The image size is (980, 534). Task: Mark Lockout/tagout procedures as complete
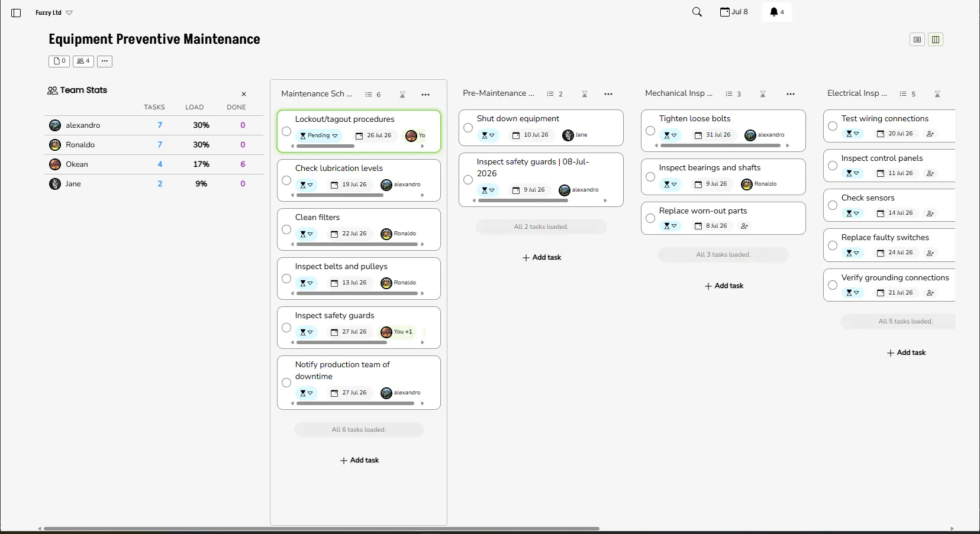click(286, 131)
